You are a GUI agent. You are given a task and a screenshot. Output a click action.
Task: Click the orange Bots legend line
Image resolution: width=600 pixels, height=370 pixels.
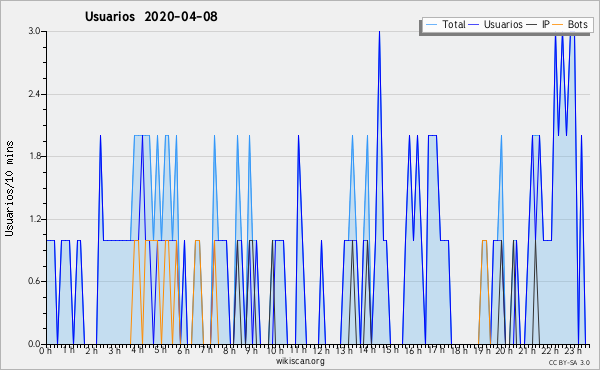[558, 25]
